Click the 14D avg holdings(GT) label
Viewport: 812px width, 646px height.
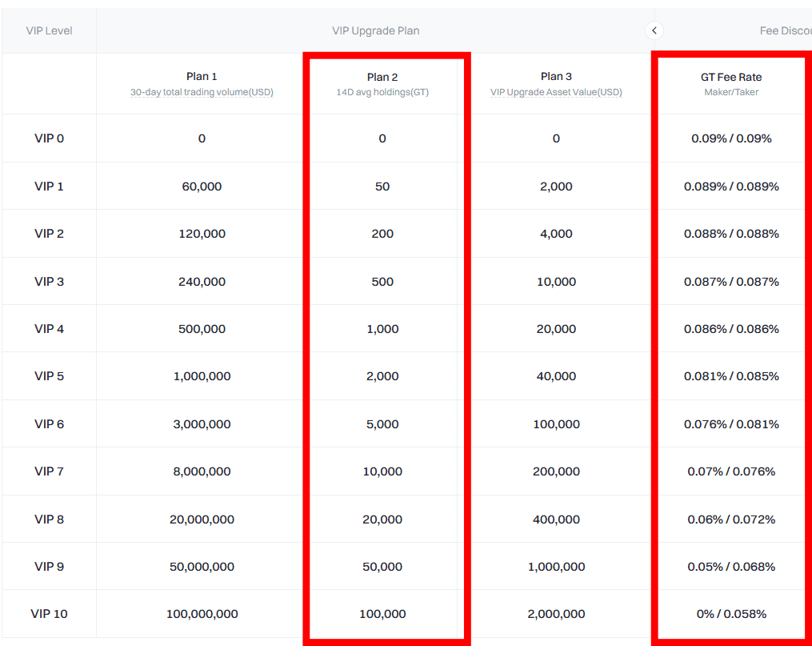(x=382, y=92)
